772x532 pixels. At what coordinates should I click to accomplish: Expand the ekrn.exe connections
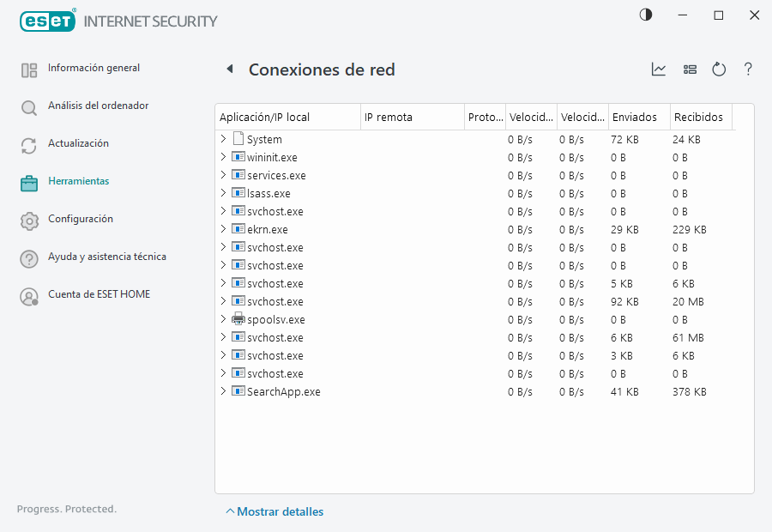pos(223,229)
